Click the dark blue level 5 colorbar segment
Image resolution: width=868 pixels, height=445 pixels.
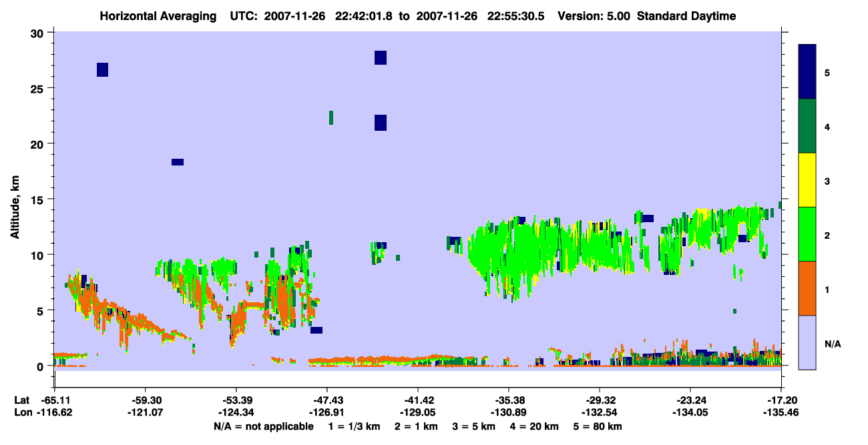point(807,72)
